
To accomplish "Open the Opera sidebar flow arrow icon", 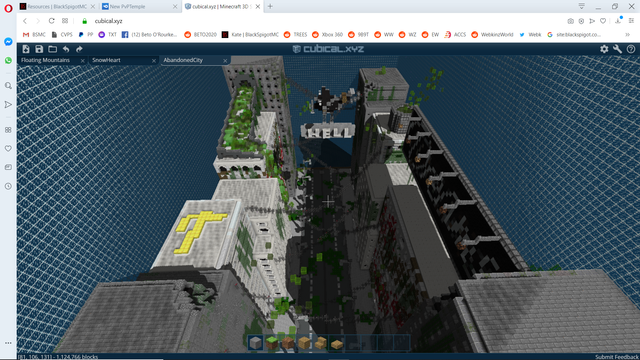I will (8, 105).
